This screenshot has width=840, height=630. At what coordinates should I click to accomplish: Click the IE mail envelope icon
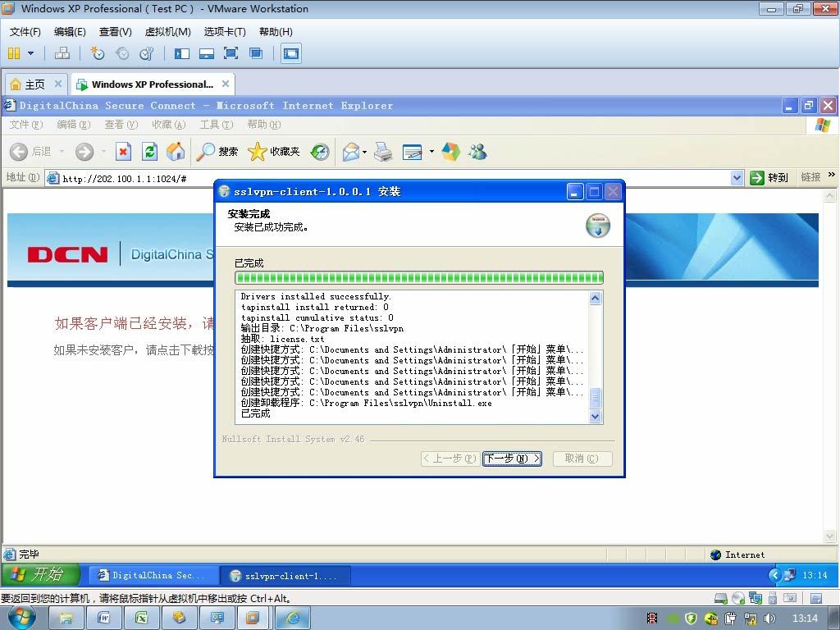[x=351, y=152]
